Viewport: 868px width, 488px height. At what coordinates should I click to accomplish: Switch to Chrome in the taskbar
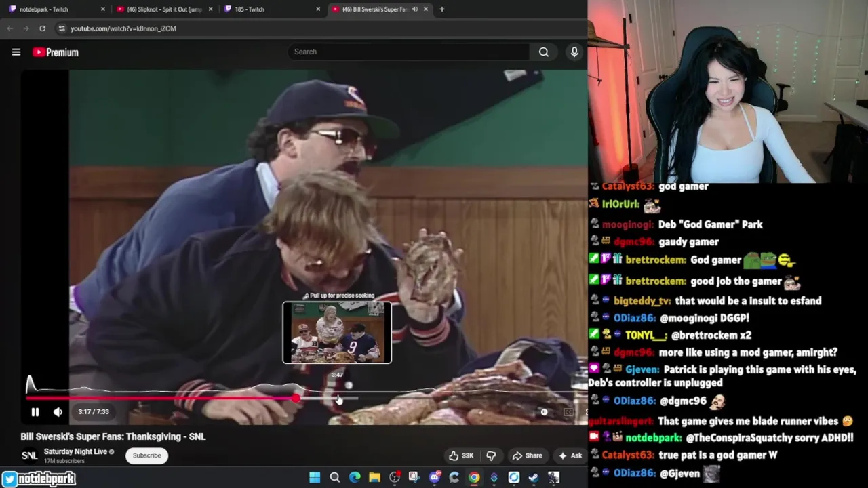pos(474,478)
